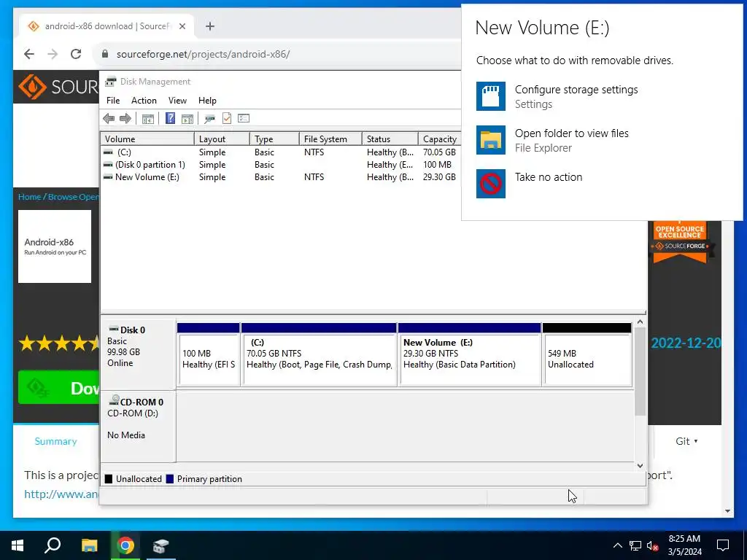Open the Action Center notifications icon
Viewport: 747px width, 560px height.
(x=723, y=545)
